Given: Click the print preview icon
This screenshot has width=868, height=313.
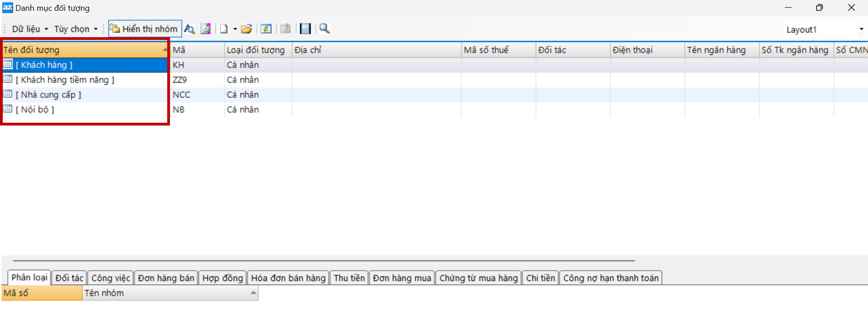Looking at the screenshot, I should [x=206, y=29].
